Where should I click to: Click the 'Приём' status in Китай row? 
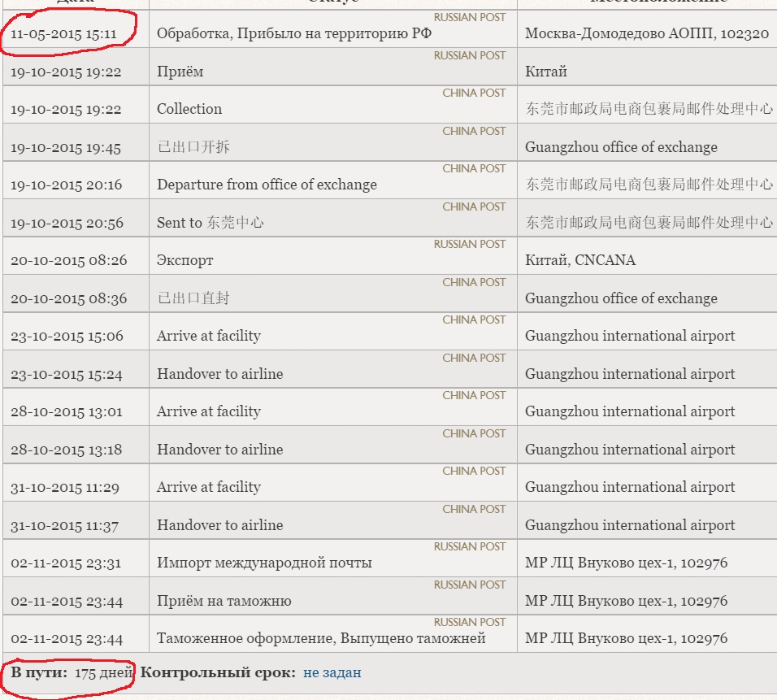(180, 72)
